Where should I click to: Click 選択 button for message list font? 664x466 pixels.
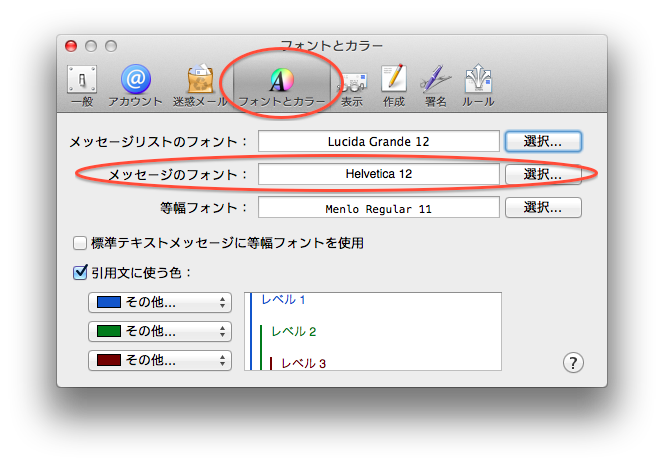click(543, 141)
